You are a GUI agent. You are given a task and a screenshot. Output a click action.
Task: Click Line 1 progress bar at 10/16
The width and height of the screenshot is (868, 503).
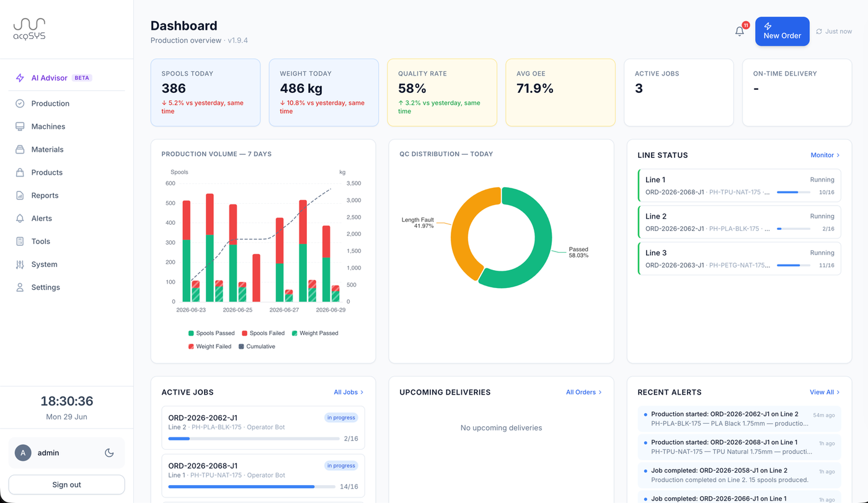(794, 193)
